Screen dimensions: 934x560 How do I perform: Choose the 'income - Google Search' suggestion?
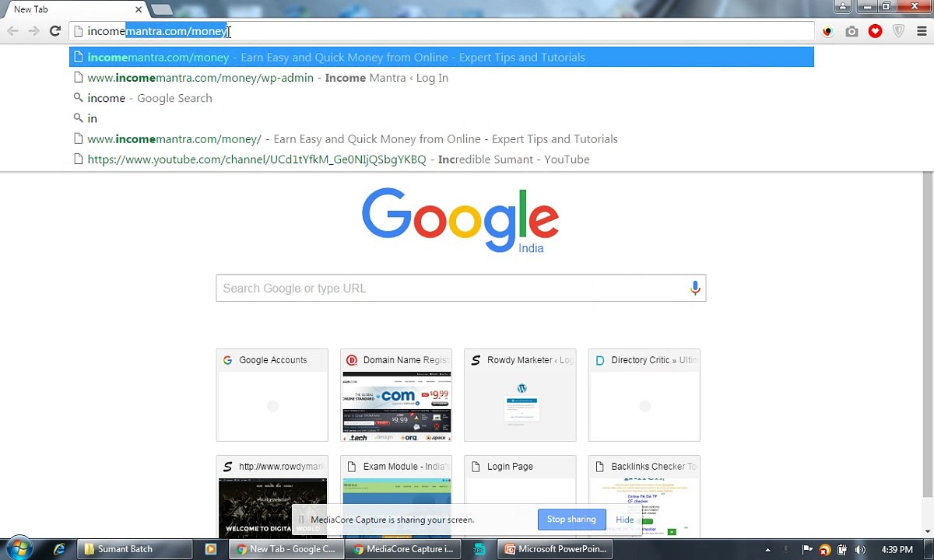pos(441,98)
